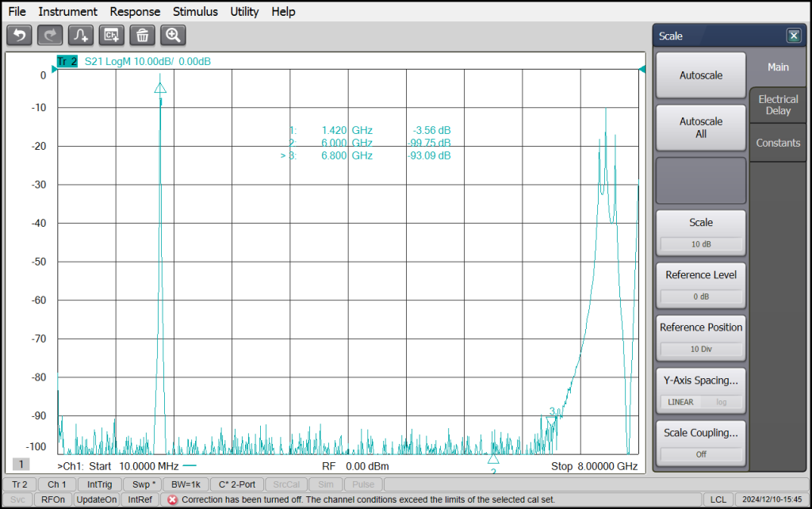Switch to the Main tab

click(778, 67)
